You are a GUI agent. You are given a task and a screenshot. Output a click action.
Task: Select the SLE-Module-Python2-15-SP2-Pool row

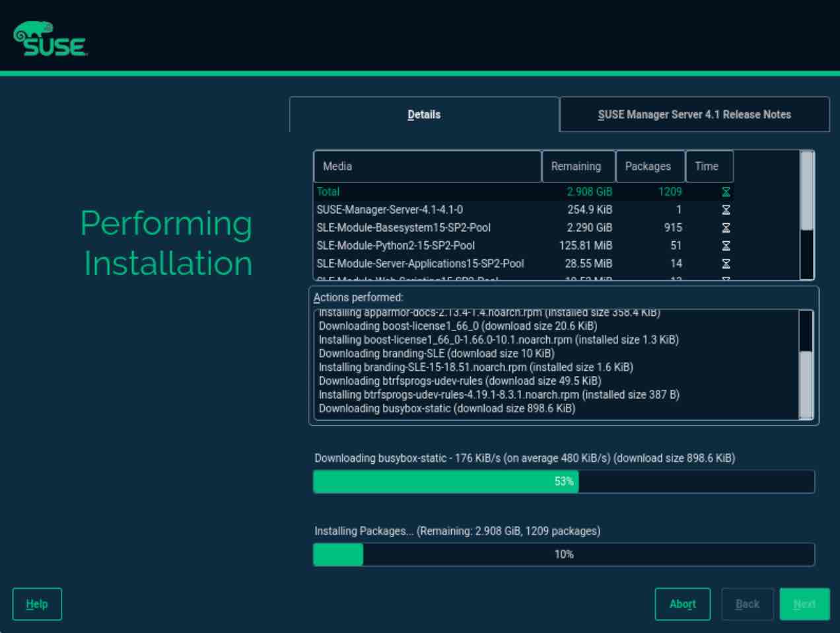(x=524, y=245)
